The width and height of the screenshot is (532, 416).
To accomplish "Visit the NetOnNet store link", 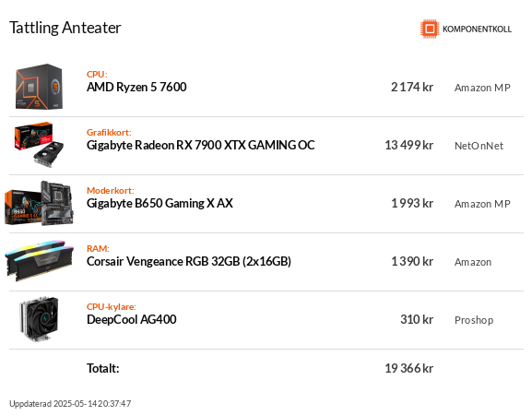I will 479,146.
